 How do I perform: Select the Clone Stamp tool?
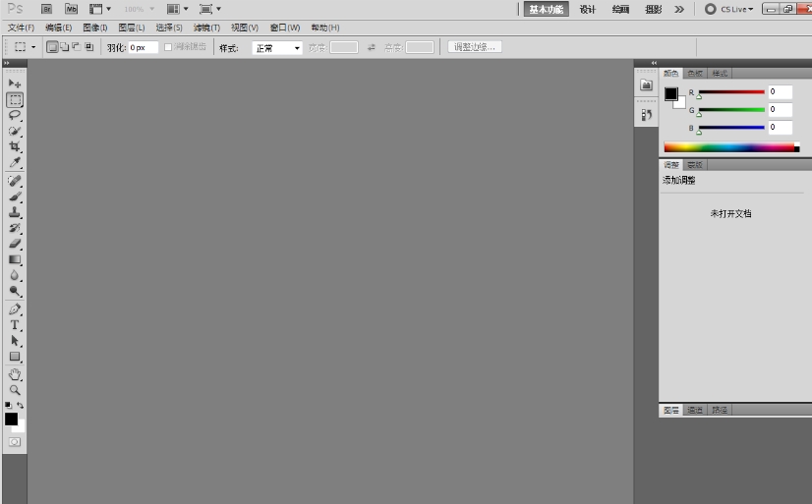point(15,212)
